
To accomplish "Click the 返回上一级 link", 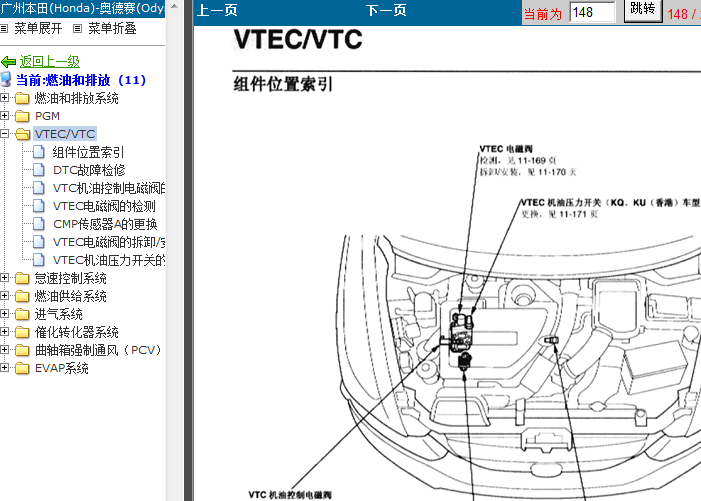I will coord(50,62).
